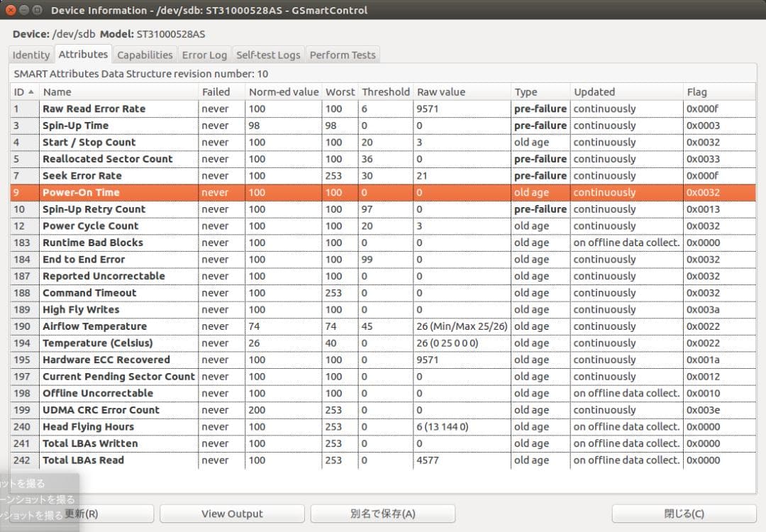Select the Airflow Temperature row
This screenshot has height=532, width=766.
click(94, 327)
